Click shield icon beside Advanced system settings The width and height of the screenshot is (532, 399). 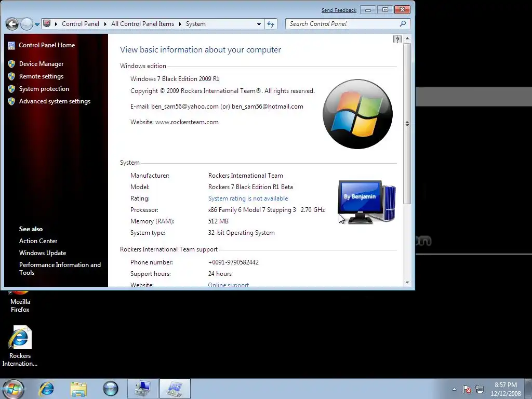tap(11, 101)
